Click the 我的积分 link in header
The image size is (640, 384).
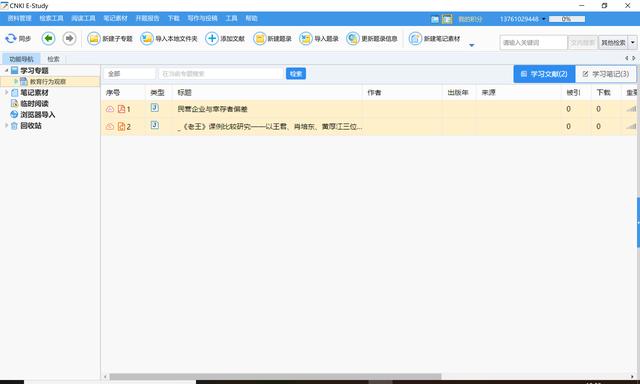pos(470,19)
